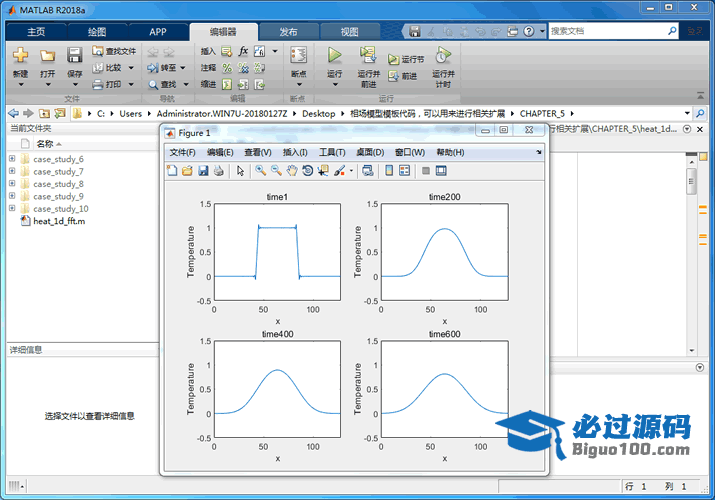The width and height of the screenshot is (715, 500).
Task: Click the Breakpoints (断点) icon
Action: (299, 55)
